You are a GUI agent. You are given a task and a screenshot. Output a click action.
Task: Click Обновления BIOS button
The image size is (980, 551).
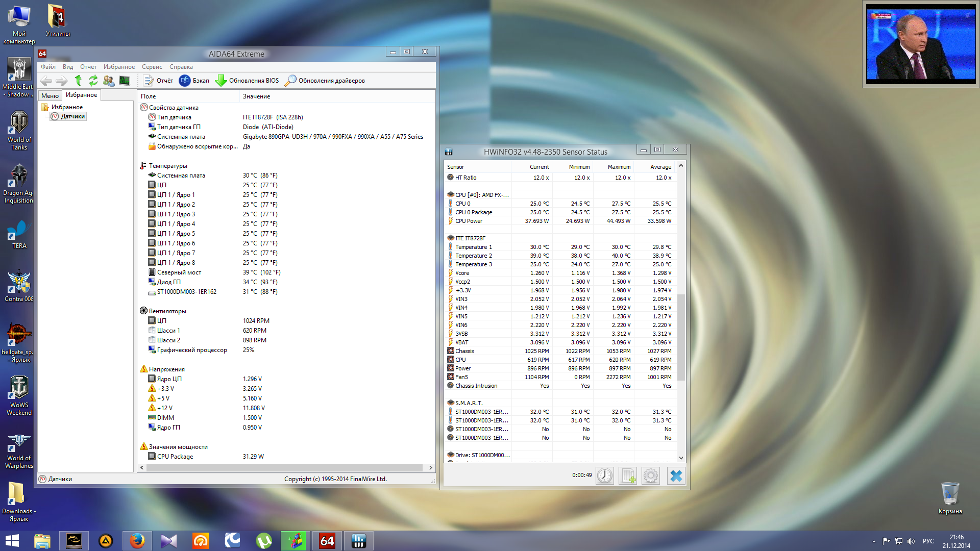(248, 81)
